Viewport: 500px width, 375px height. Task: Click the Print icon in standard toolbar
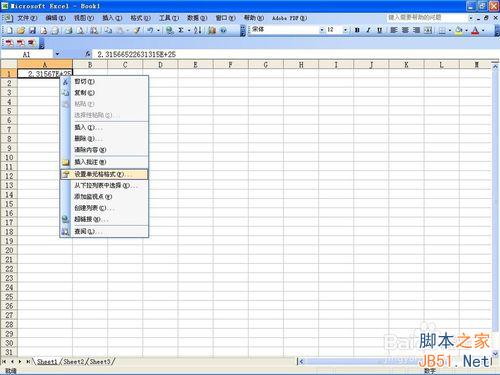(69, 31)
